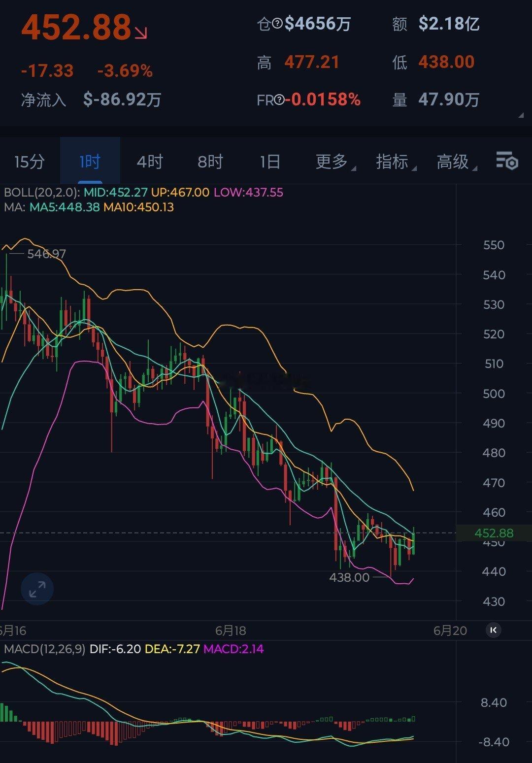Click funding rate value -0.0158%
Viewport: 532px width, 763px height.
(323, 100)
